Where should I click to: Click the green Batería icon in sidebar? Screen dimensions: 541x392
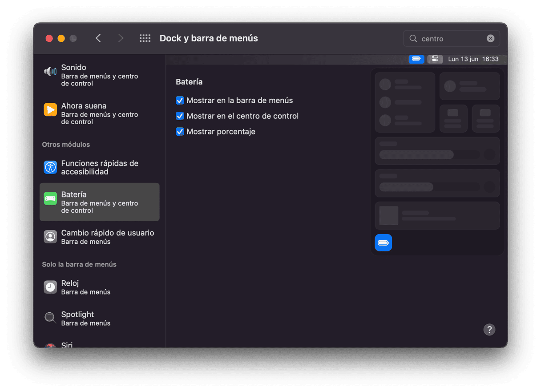[x=50, y=198]
